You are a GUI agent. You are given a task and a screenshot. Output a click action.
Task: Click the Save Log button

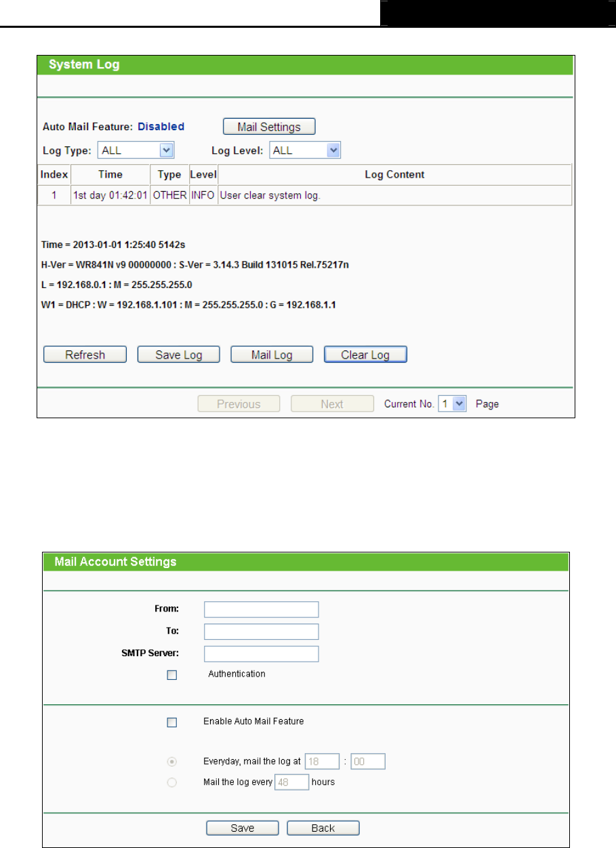(x=179, y=355)
